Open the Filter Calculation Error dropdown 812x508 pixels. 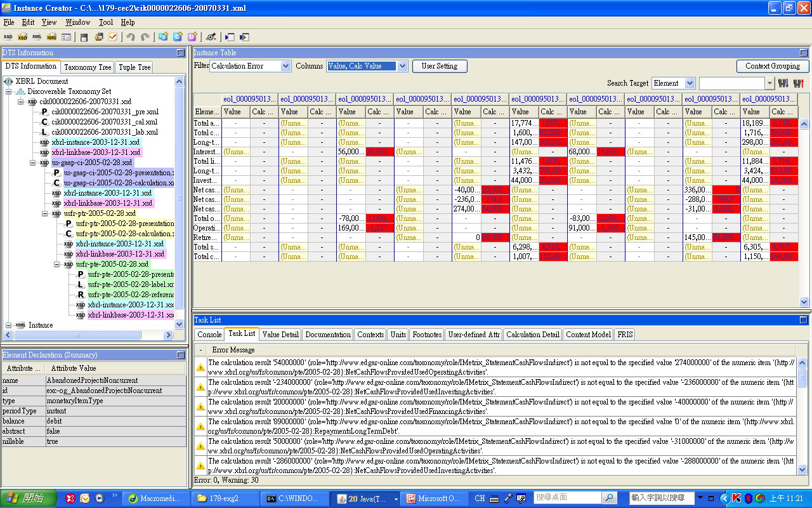(285, 66)
